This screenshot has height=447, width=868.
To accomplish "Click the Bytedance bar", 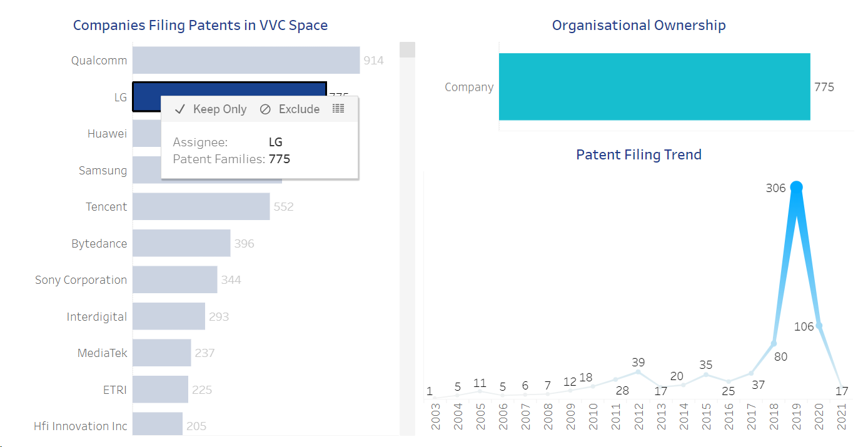I will [181, 243].
